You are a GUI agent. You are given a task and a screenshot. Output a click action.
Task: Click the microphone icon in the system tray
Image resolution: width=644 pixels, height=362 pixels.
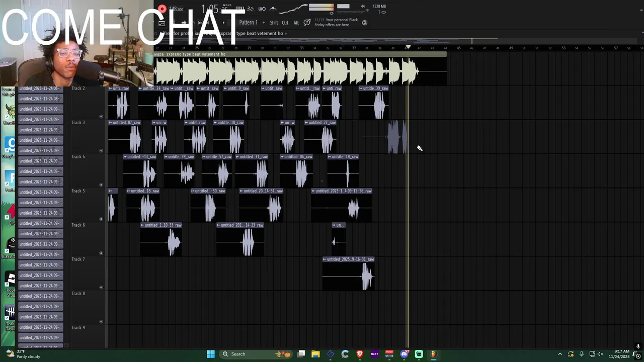(582, 354)
